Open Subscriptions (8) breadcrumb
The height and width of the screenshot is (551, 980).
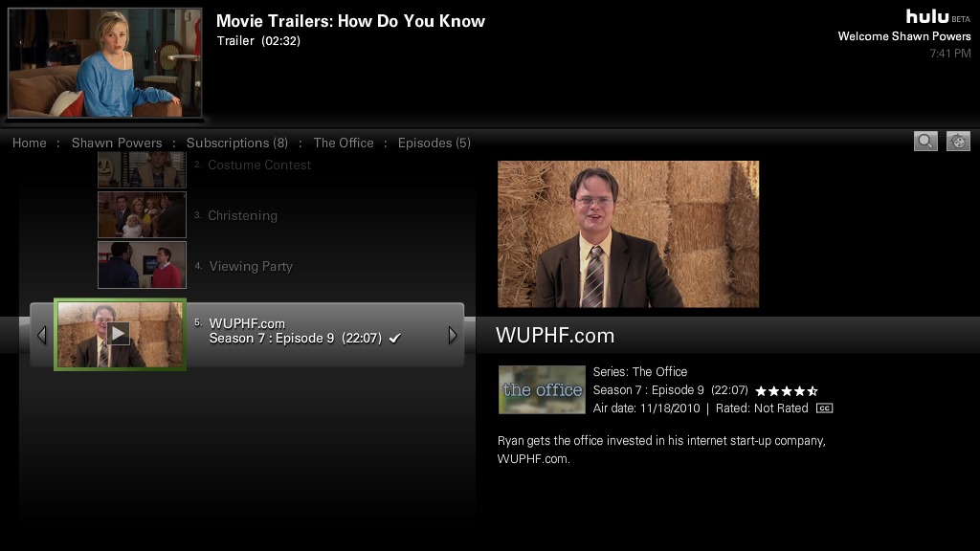point(237,143)
